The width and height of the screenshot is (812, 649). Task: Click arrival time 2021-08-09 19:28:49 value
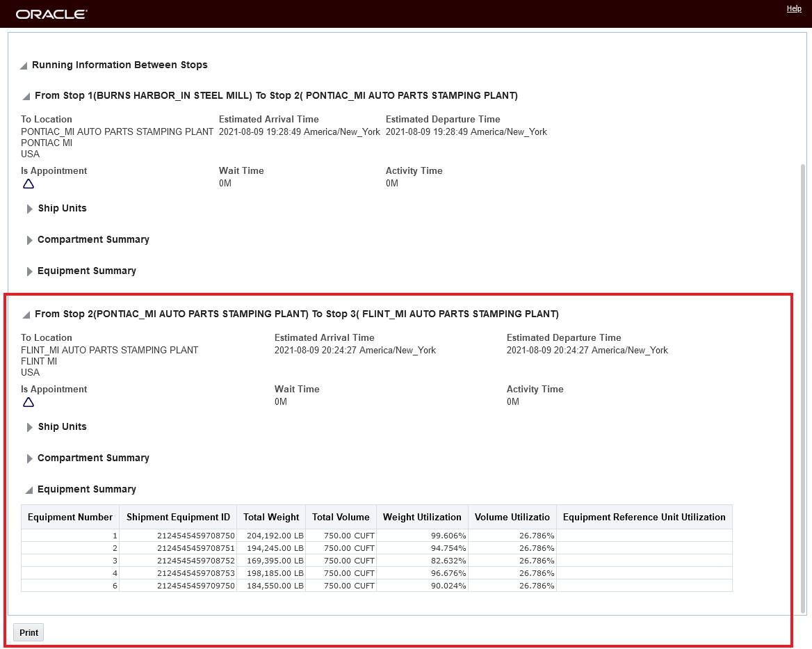pos(300,131)
